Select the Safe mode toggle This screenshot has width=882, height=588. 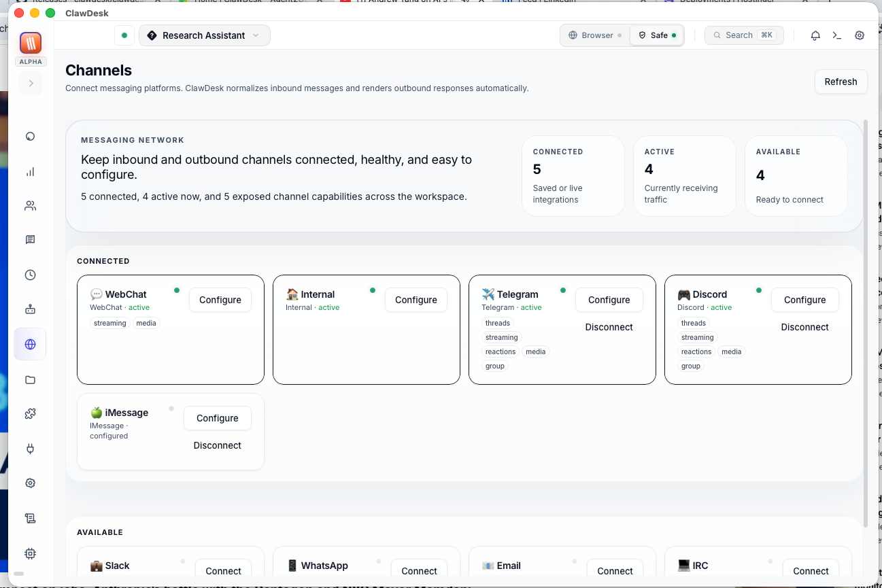click(657, 35)
